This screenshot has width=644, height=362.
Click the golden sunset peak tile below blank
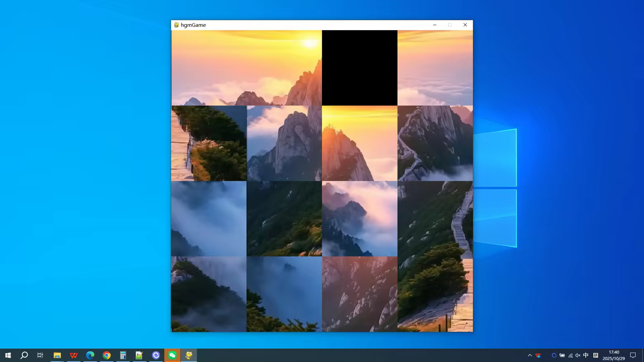click(360, 143)
